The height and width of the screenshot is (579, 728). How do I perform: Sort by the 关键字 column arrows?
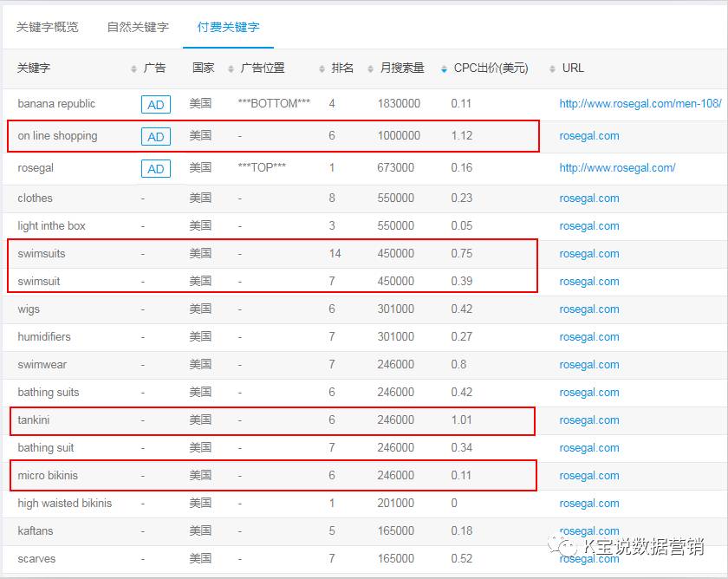tap(133, 68)
